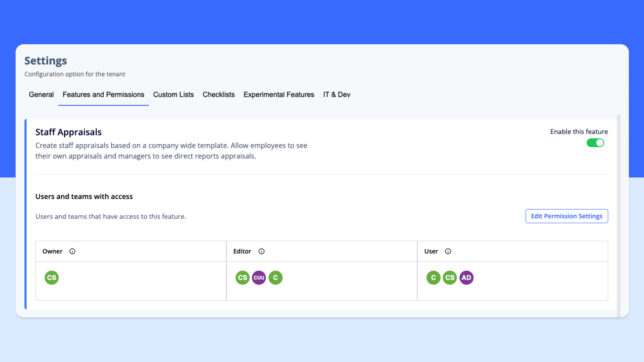This screenshot has width=644, height=362.
Task: Open the General settings tab
Action: tap(41, 95)
